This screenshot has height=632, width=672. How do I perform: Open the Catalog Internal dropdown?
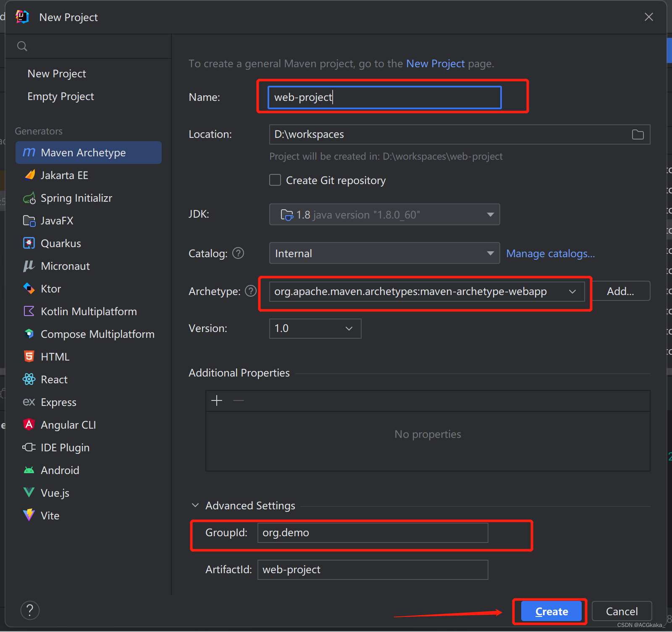pos(384,253)
